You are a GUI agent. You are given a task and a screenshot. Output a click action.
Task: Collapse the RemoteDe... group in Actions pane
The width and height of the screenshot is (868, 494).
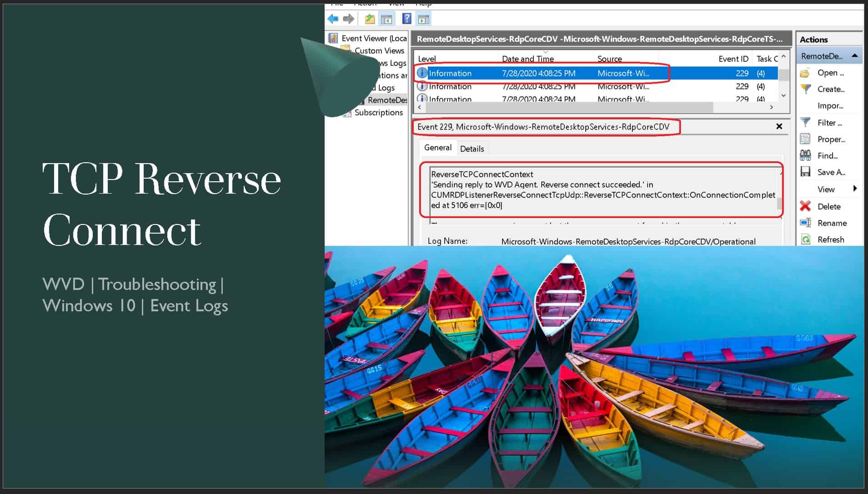[x=854, y=55]
